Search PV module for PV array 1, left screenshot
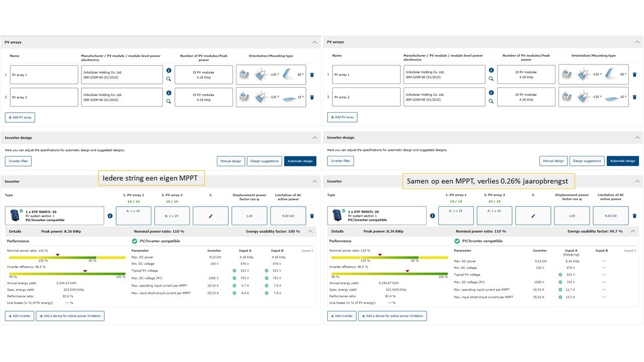 pyautogui.click(x=169, y=79)
